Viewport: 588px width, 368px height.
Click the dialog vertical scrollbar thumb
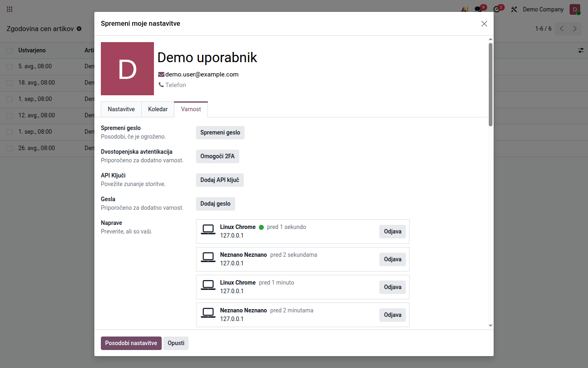point(490,84)
